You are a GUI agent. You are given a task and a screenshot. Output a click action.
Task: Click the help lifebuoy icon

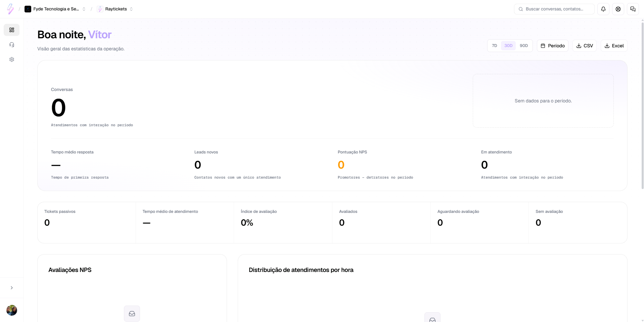[x=618, y=9]
